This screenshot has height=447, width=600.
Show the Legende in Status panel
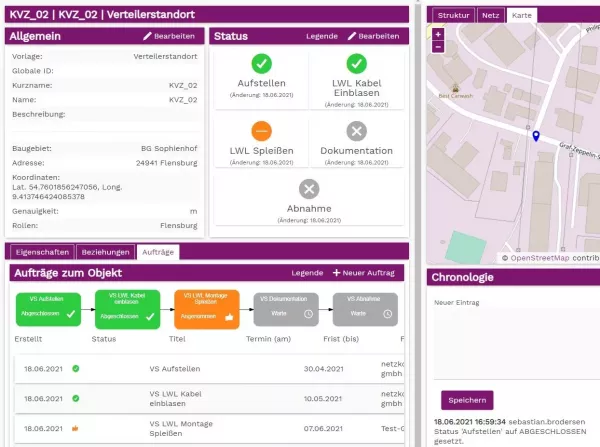tap(321, 36)
